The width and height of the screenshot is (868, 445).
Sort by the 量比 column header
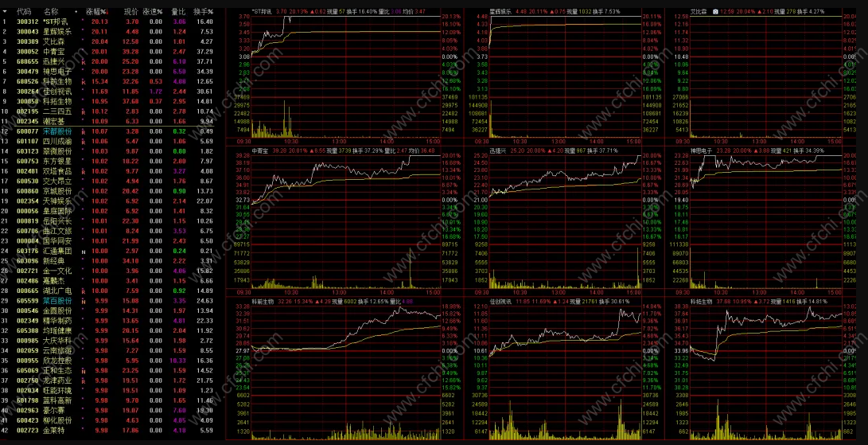[x=177, y=11]
